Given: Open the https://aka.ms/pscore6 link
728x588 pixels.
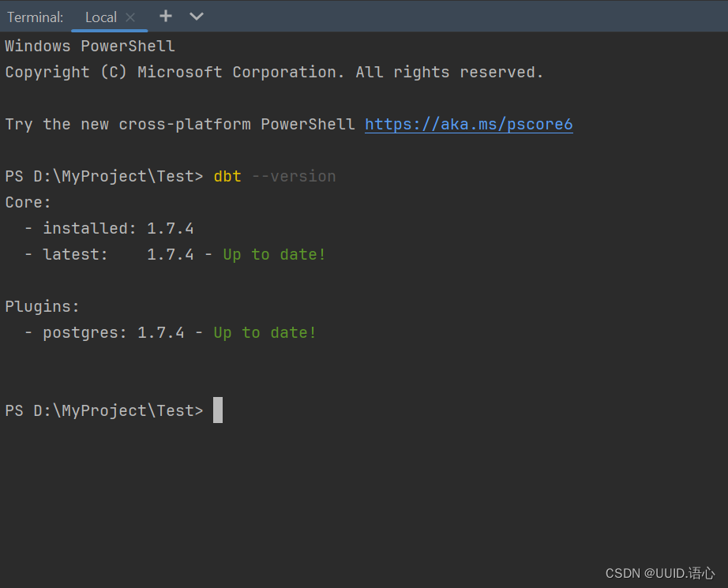Looking at the screenshot, I should (469, 125).
